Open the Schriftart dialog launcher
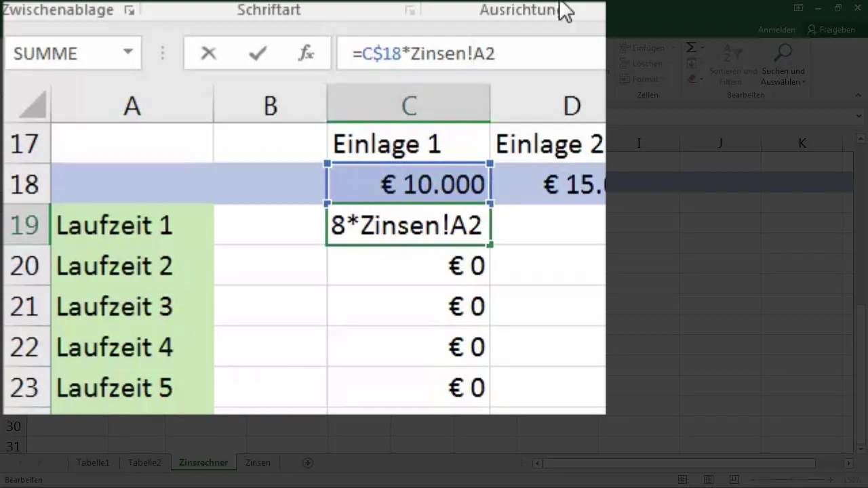The width and height of the screenshot is (868, 488). pos(410,10)
